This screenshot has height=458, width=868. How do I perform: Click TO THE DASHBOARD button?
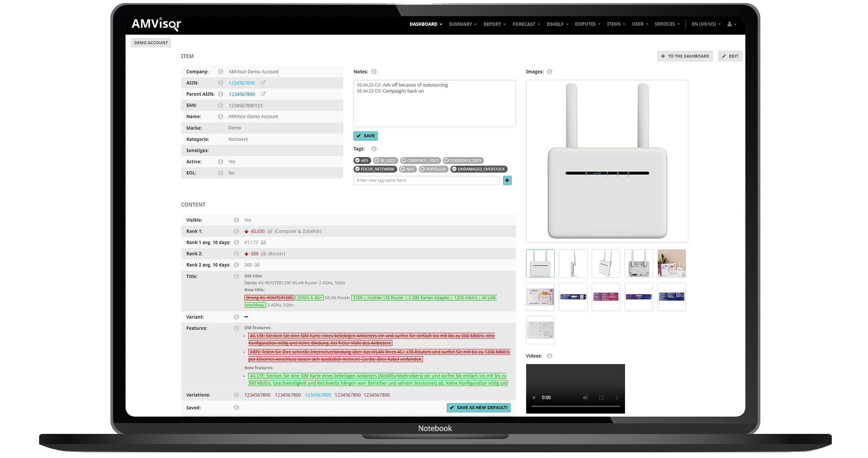[x=685, y=56]
